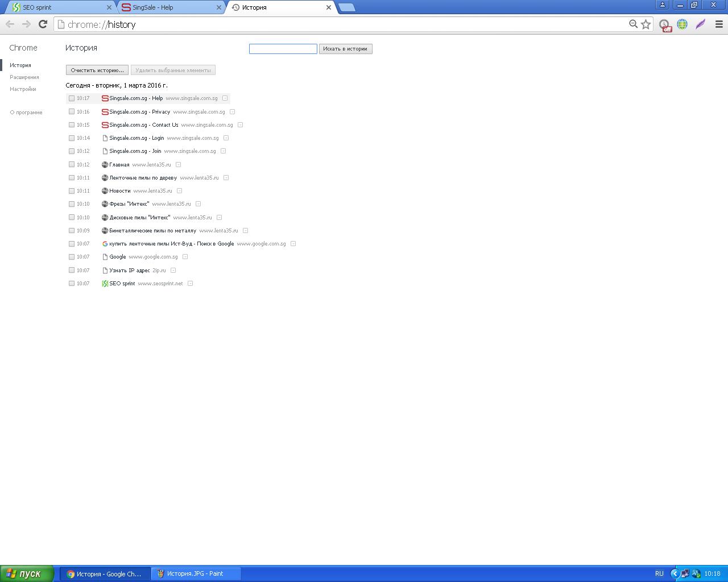Click the purple feather extension icon
This screenshot has width=728, height=582.
(x=700, y=24)
